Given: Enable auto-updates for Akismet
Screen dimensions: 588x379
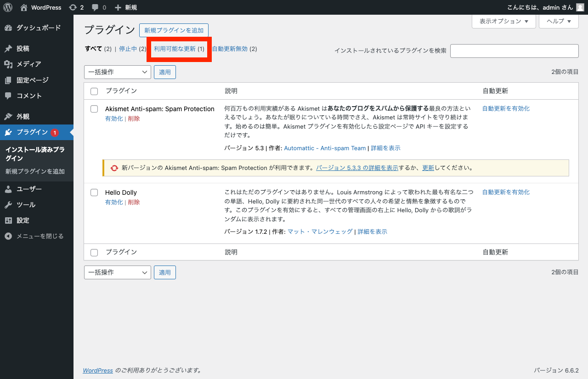Looking at the screenshot, I should tap(506, 109).
